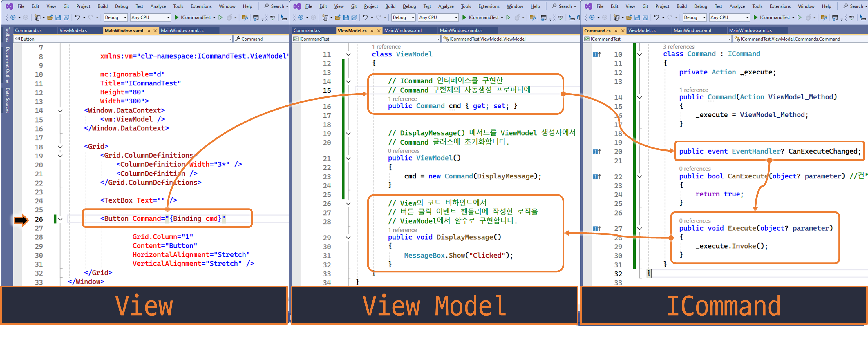Screen dimensions: 868x341
Task: Click Open File folder icon in left window toolbar
Action: pyautogui.click(x=50, y=17)
